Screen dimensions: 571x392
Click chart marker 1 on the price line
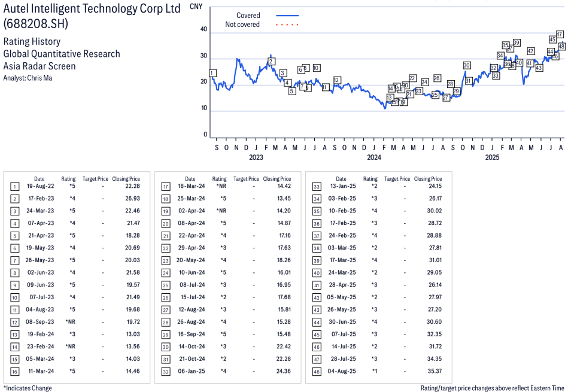coord(213,73)
